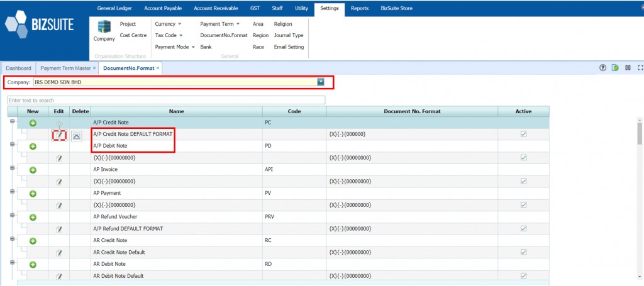Open Journal Type settings
The image size is (644, 286).
[x=288, y=35]
